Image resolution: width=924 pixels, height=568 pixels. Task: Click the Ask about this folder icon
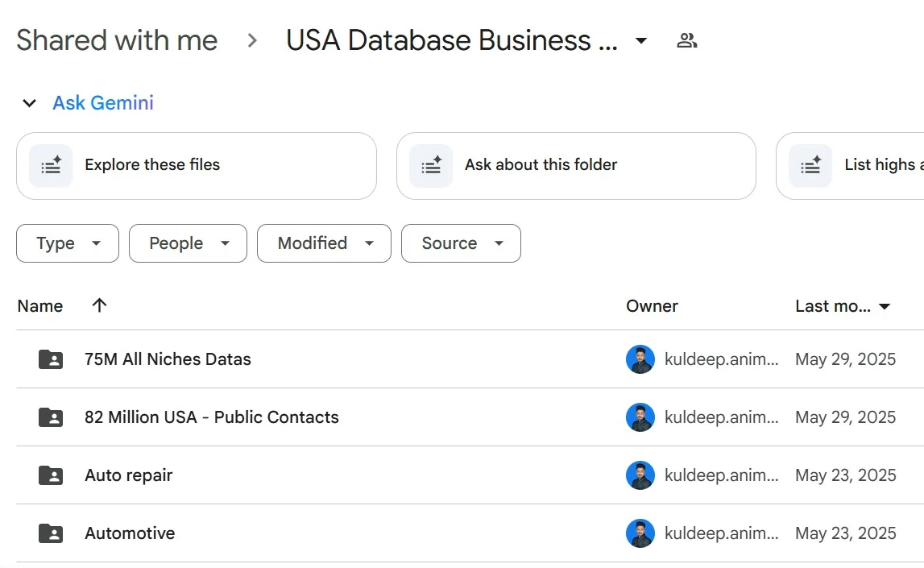pyautogui.click(x=431, y=165)
